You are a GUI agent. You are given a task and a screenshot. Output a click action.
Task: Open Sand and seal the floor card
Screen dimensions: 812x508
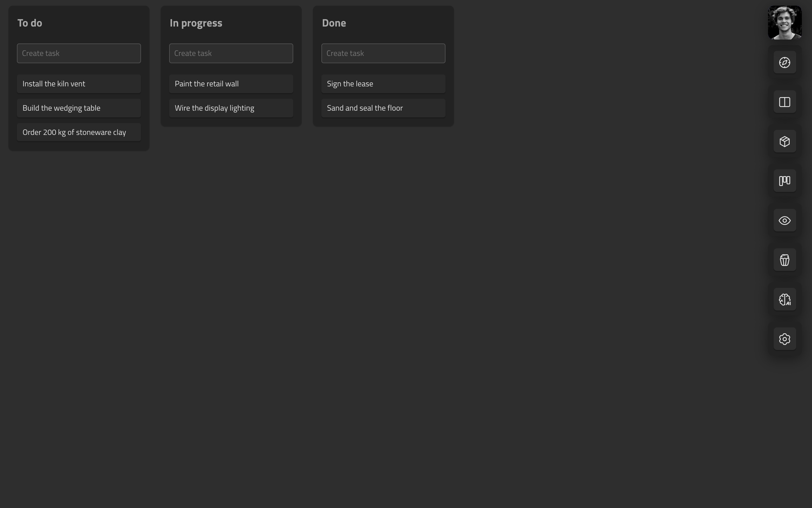383,108
